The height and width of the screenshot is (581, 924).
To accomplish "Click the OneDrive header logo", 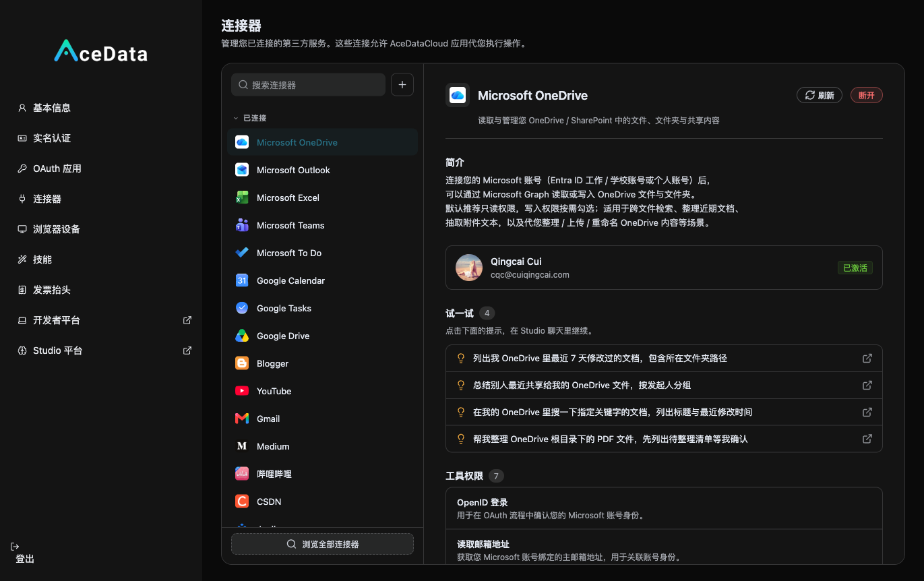I will click(458, 95).
